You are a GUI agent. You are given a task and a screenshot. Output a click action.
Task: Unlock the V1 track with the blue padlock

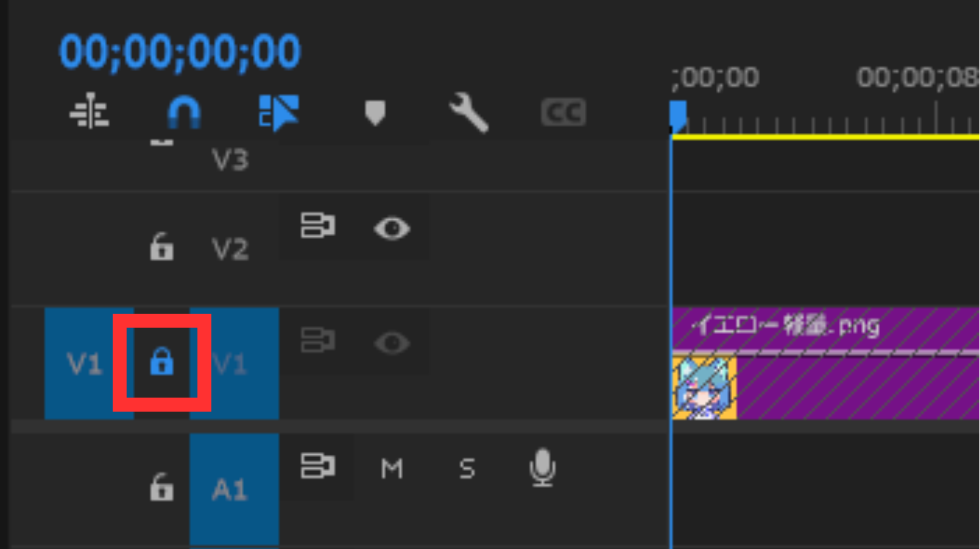(x=161, y=361)
